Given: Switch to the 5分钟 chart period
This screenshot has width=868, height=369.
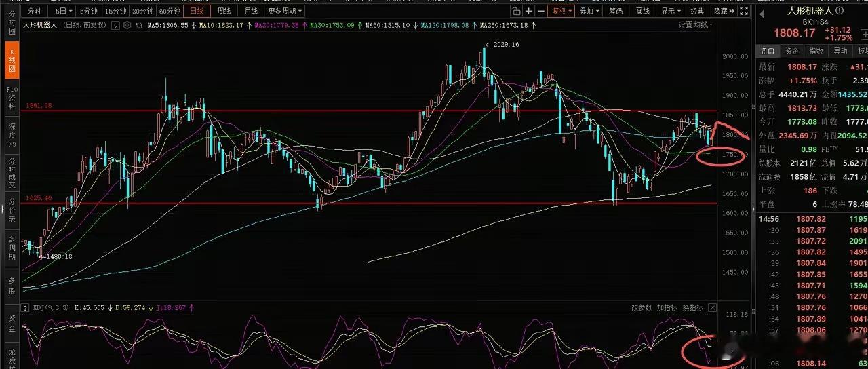Looking at the screenshot, I should click(x=88, y=11).
